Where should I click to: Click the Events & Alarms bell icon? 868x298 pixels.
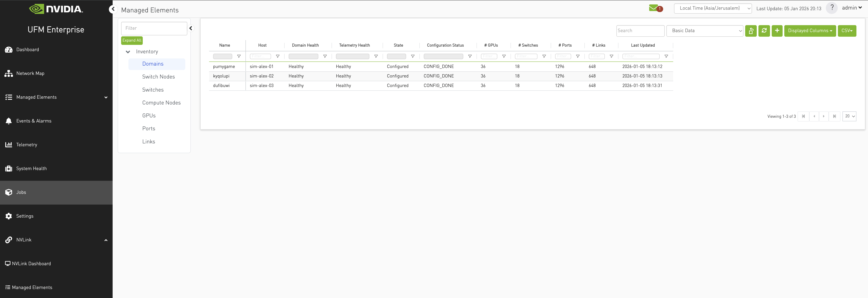[x=9, y=121]
